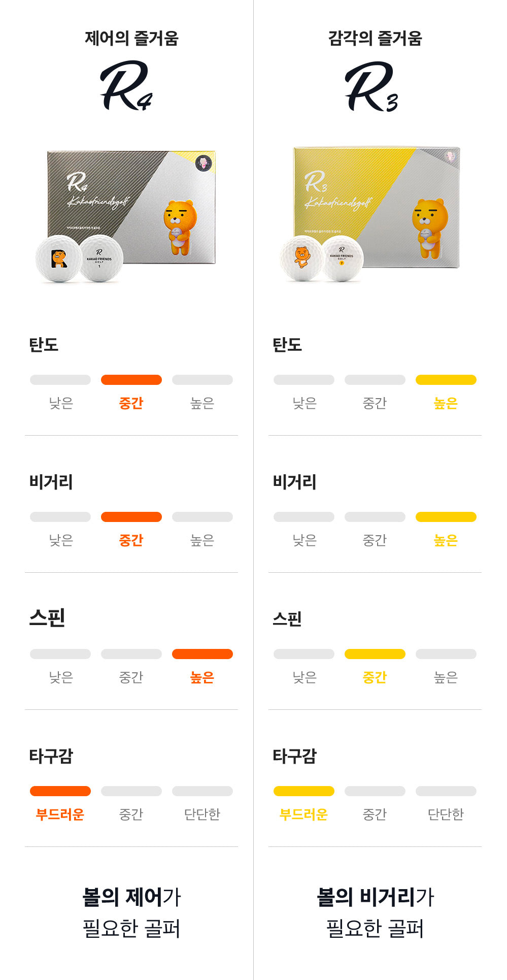
Task: Click the R4 script logo at top
Action: pyautogui.click(x=126, y=85)
